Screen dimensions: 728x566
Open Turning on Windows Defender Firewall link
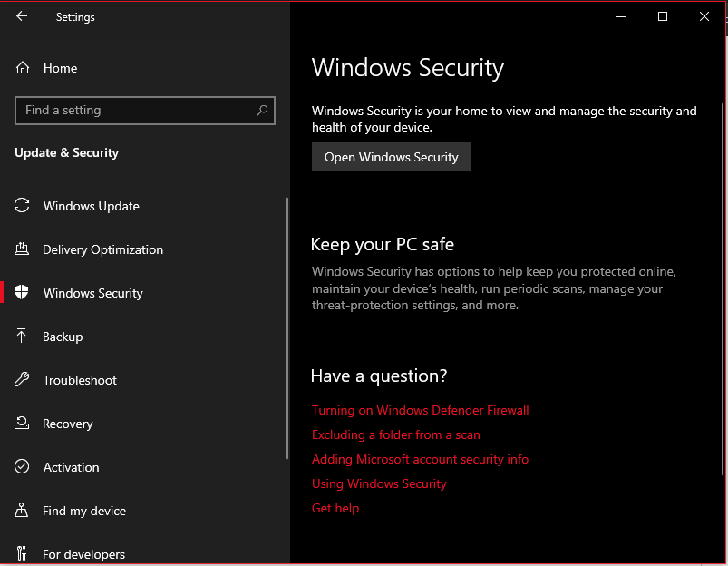tap(420, 410)
